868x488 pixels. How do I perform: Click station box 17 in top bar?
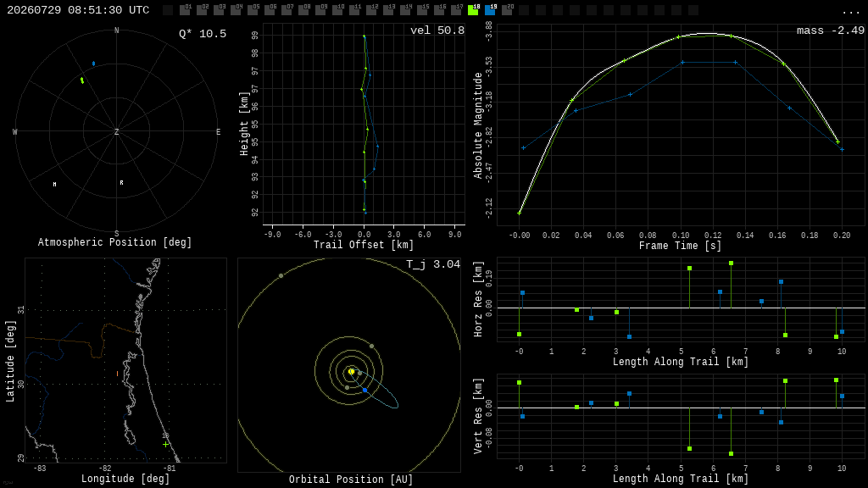click(x=457, y=10)
